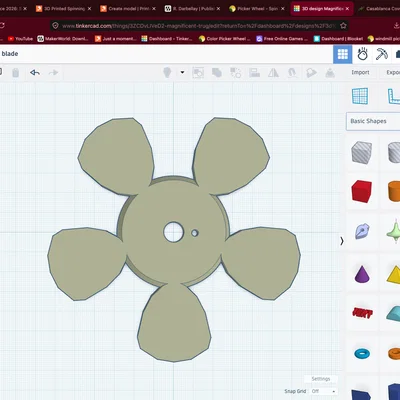Viewport: 400px width, 400px height.
Task: Pick the red box shape
Action: click(x=362, y=191)
